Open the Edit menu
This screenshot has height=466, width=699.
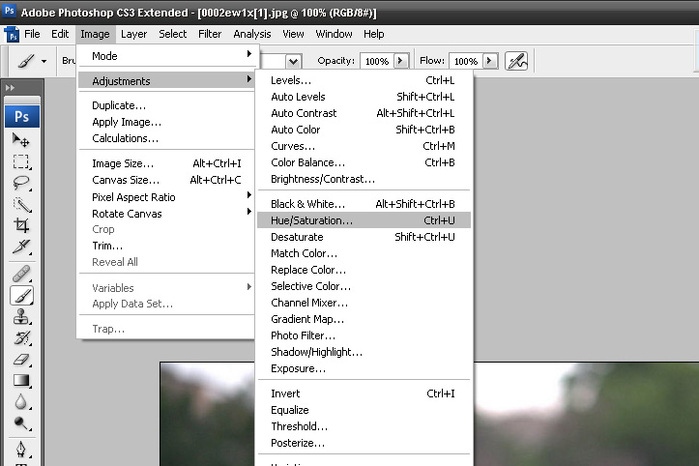tap(60, 34)
